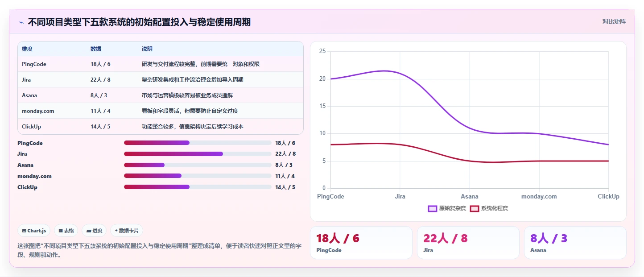644x277 pixels.
Task: Click description 研发与交付流程较完整
Action: 201,64
